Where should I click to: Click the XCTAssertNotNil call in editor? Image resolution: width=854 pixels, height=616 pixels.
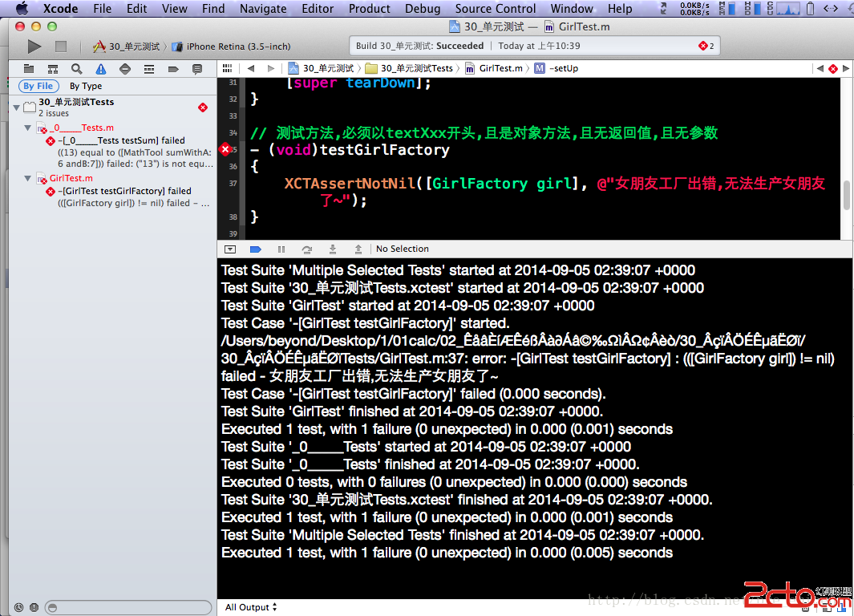pyautogui.click(x=350, y=184)
